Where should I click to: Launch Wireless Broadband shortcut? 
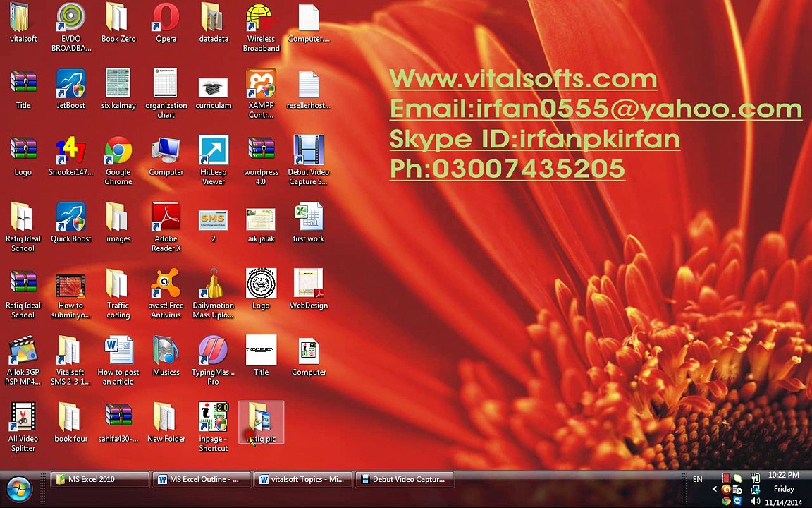pyautogui.click(x=261, y=27)
